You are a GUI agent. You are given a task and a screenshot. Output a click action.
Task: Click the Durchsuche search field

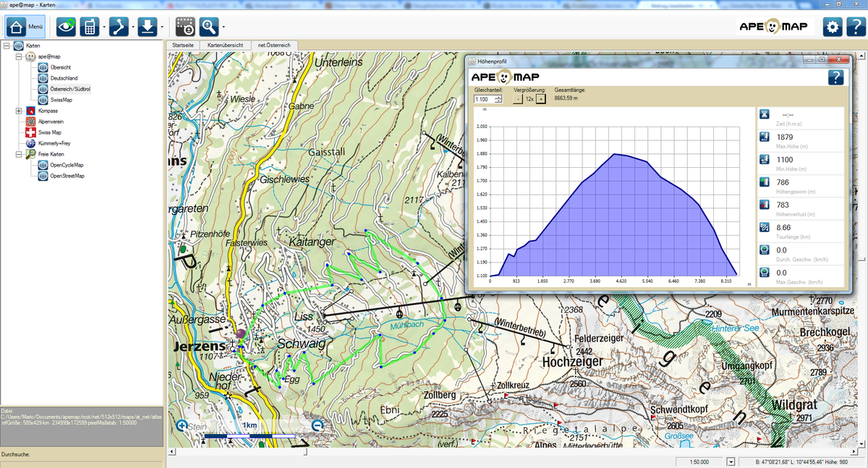[x=82, y=464]
